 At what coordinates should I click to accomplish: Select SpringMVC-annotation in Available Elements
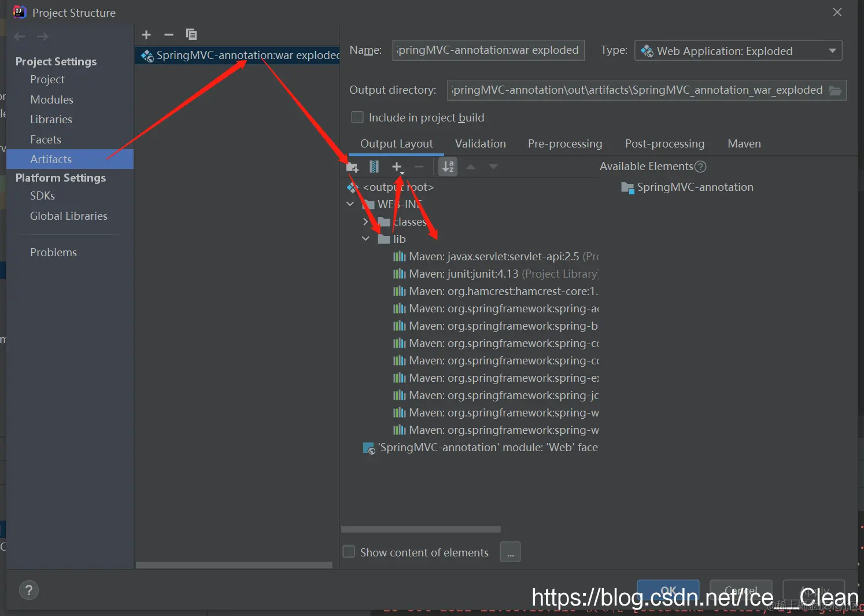point(687,187)
